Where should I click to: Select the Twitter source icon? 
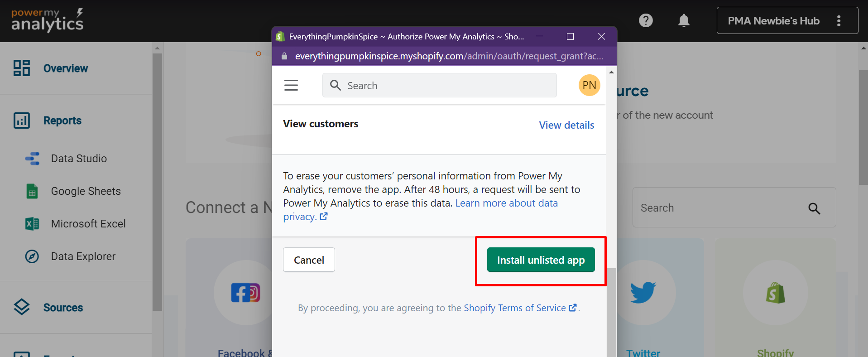pos(643,292)
